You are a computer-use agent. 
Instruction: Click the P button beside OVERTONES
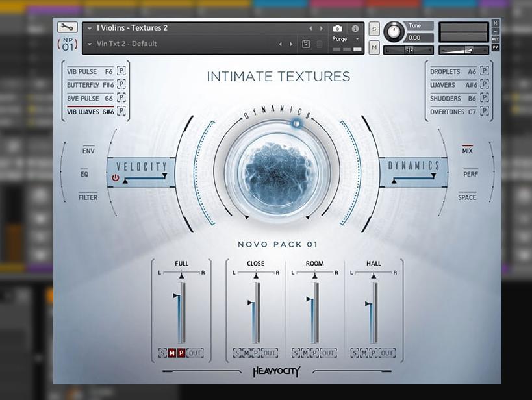pos(484,112)
